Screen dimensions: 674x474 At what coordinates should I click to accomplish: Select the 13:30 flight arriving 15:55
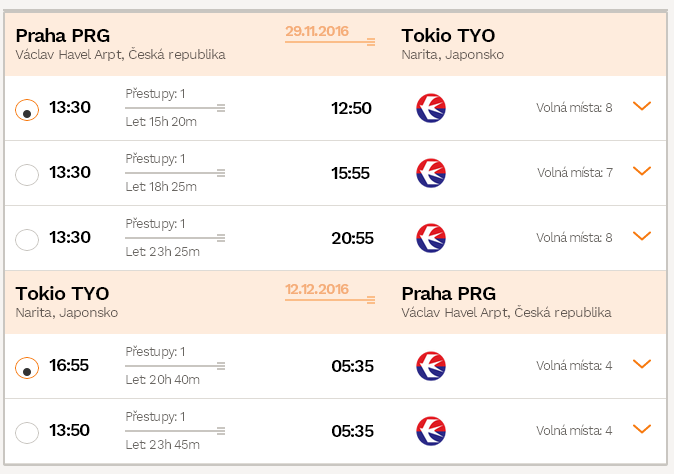pos(27,174)
